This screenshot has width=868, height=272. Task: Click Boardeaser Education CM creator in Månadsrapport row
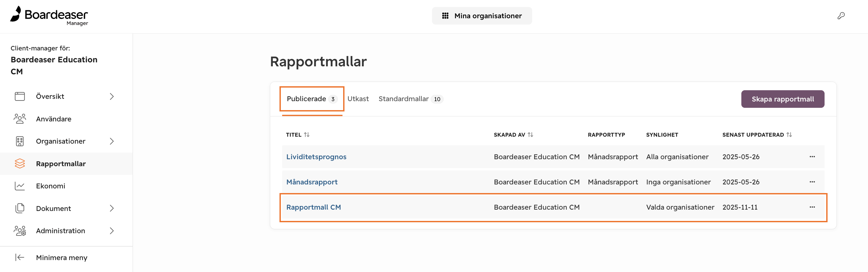(x=536, y=182)
